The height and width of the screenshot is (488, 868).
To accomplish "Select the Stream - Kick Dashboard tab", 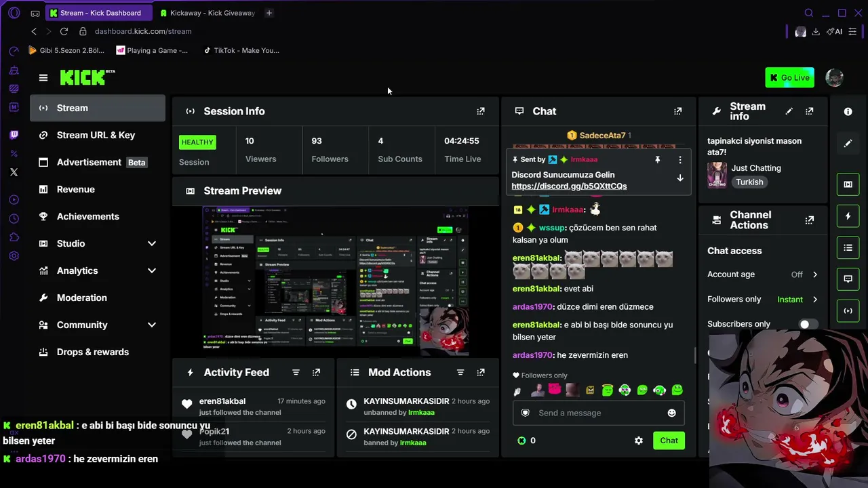I will click(x=98, y=13).
